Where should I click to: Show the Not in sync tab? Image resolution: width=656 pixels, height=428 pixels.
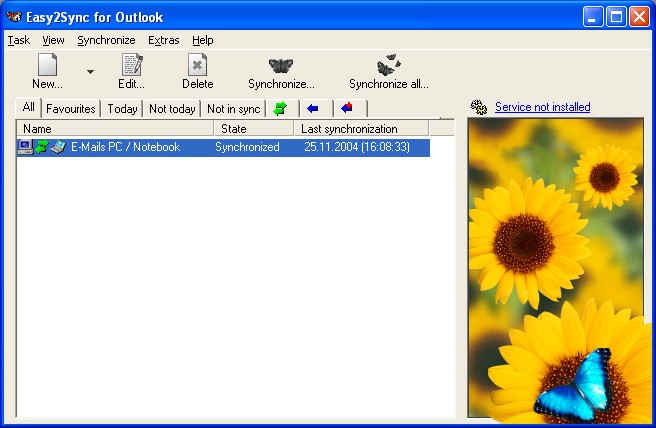click(233, 108)
